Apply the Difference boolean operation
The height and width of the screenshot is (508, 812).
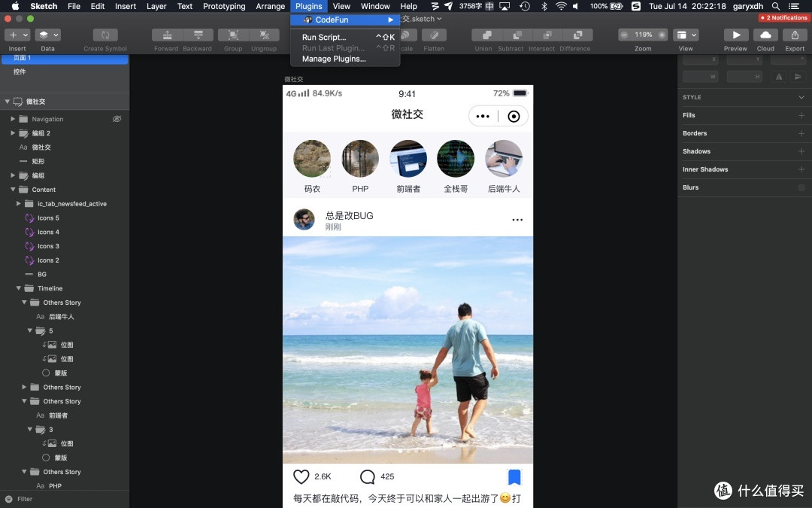click(578, 35)
